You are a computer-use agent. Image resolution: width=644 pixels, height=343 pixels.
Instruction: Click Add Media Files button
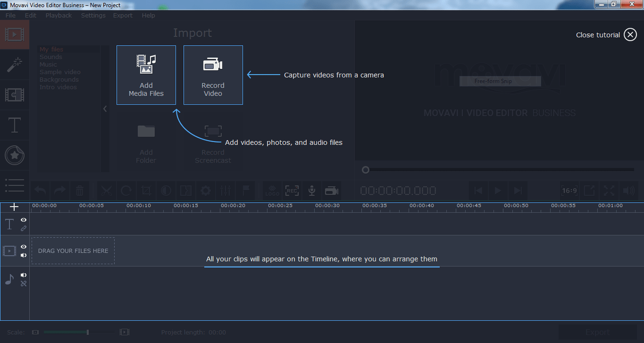146,75
